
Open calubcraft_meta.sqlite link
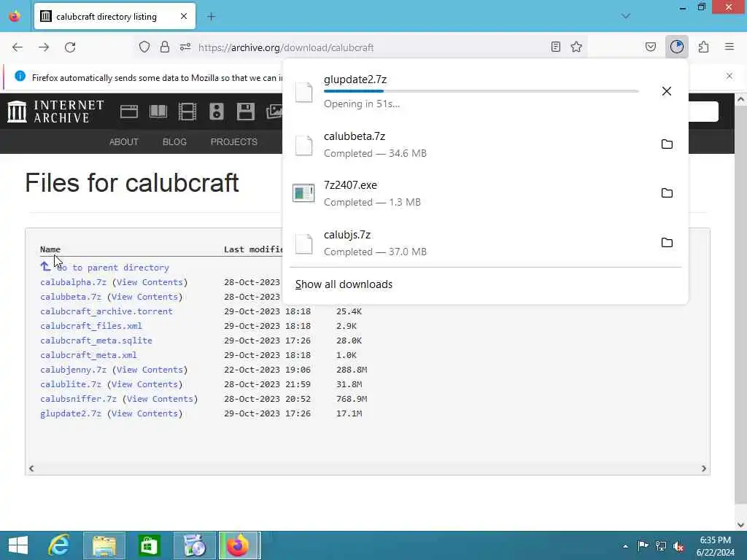coord(96,341)
